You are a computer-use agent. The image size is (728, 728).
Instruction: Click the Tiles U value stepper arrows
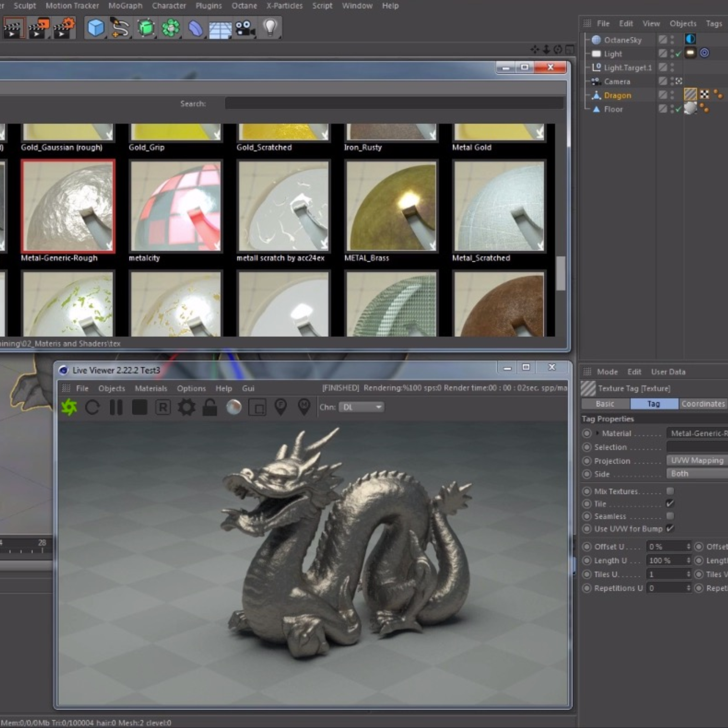click(688, 574)
